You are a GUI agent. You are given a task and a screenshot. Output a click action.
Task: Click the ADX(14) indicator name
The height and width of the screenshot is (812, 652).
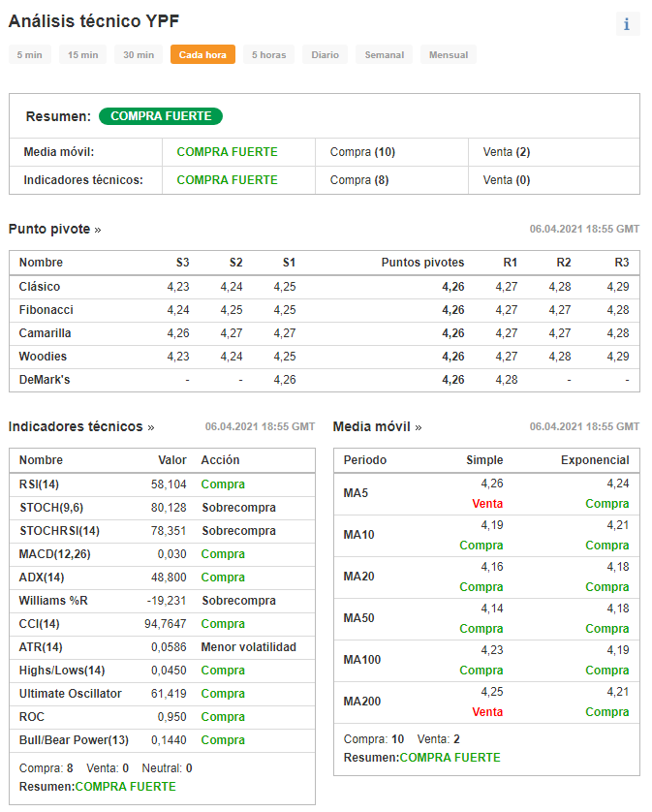pyautogui.click(x=42, y=577)
